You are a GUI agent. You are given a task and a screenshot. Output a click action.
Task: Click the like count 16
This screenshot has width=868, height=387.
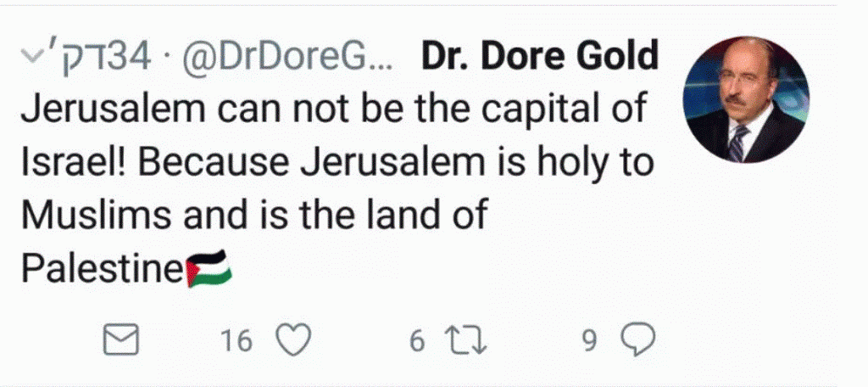click(x=236, y=340)
